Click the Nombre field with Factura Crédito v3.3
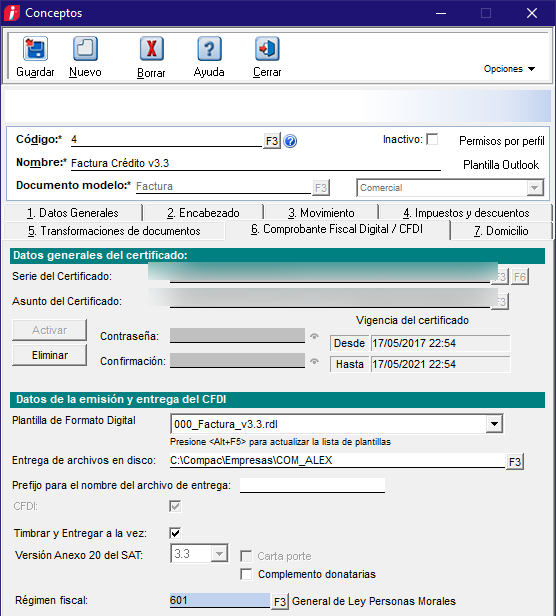556x616 pixels. click(255, 163)
